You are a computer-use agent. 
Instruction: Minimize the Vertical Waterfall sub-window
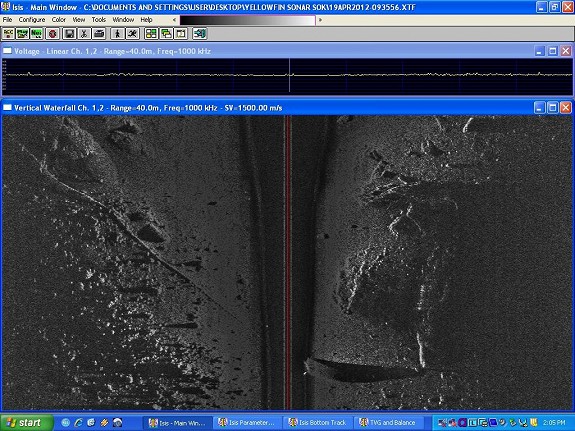[539, 108]
